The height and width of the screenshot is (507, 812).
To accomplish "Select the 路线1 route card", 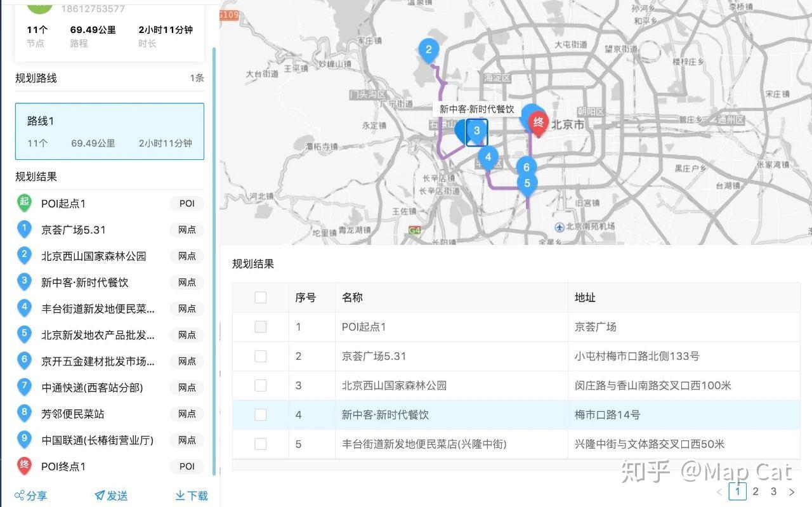I will (110, 131).
